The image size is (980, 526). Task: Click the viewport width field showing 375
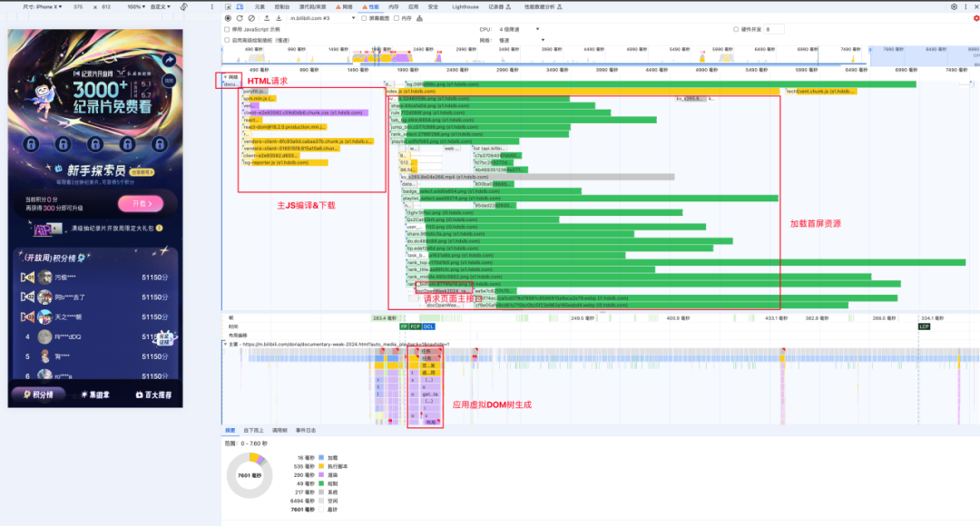(78, 7)
